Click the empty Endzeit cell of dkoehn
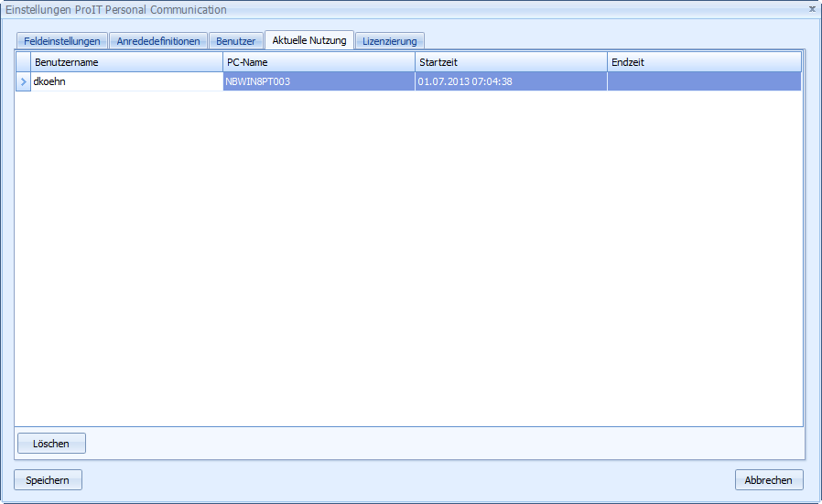 point(703,81)
